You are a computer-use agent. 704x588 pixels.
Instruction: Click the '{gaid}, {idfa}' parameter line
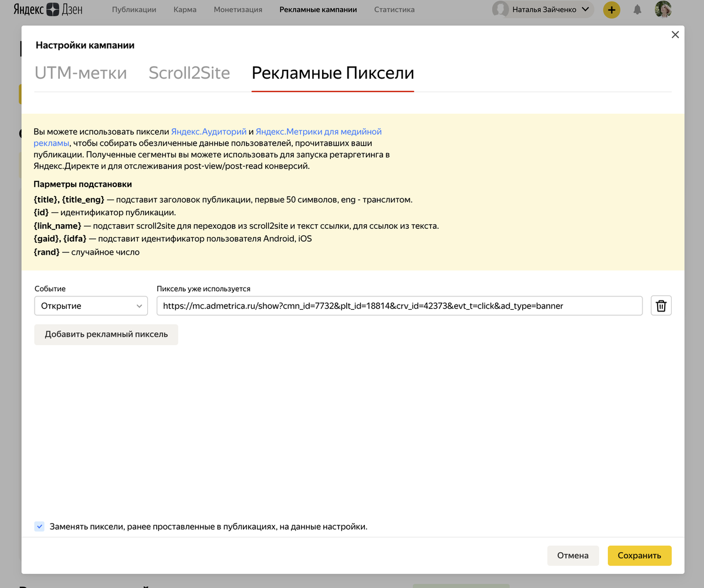[173, 239]
